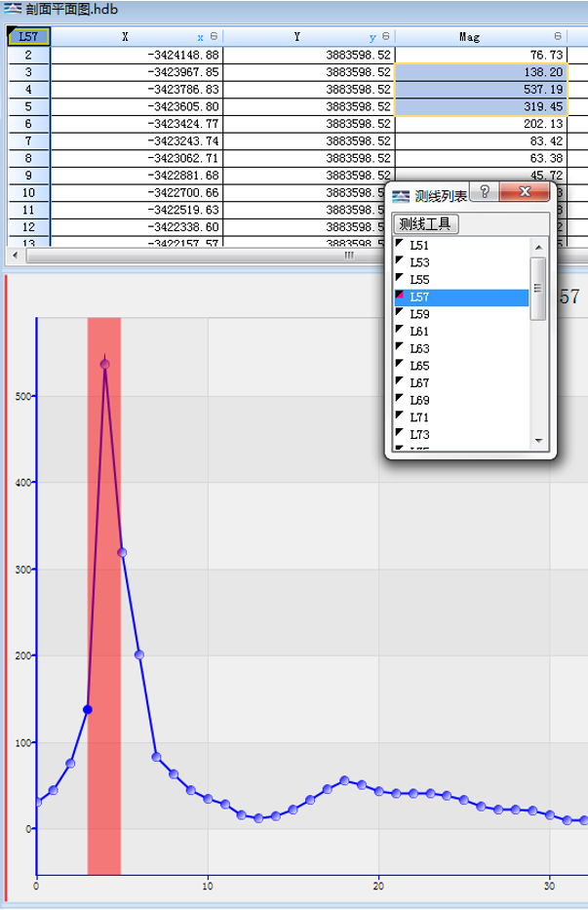Select row header 3
588x910 pixels.
pyautogui.click(x=28, y=72)
